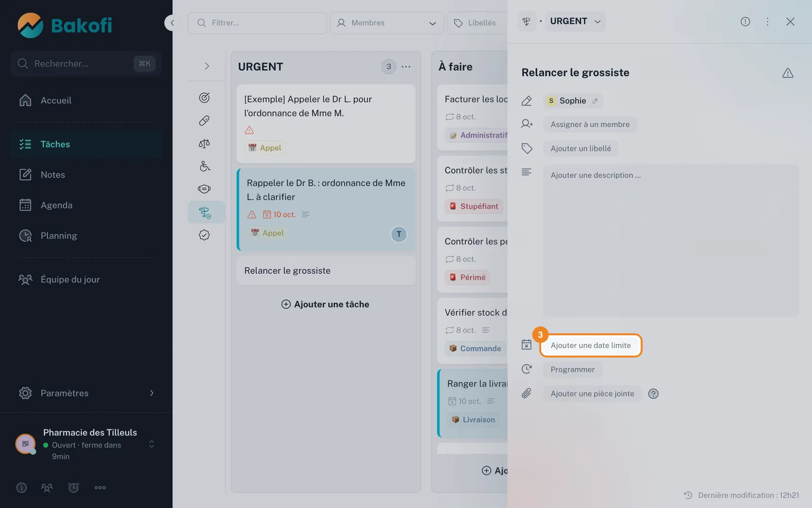Open the target icon in the category strip

(204, 98)
